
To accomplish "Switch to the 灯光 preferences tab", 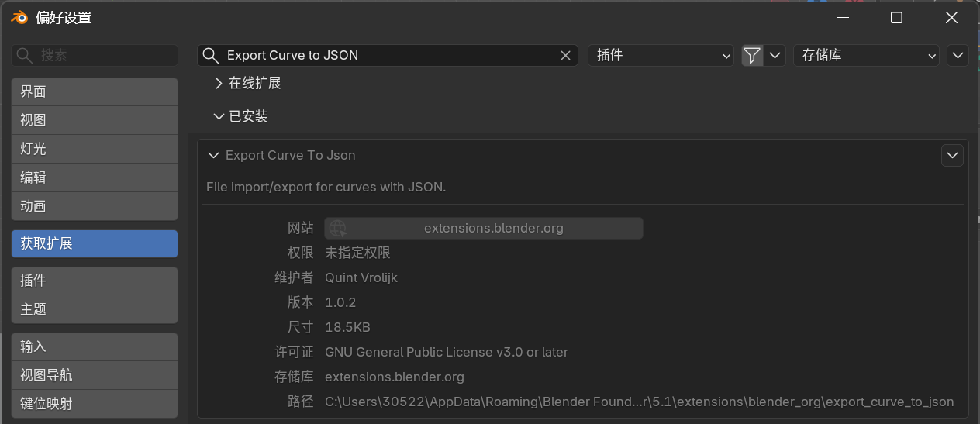I will 95,149.
